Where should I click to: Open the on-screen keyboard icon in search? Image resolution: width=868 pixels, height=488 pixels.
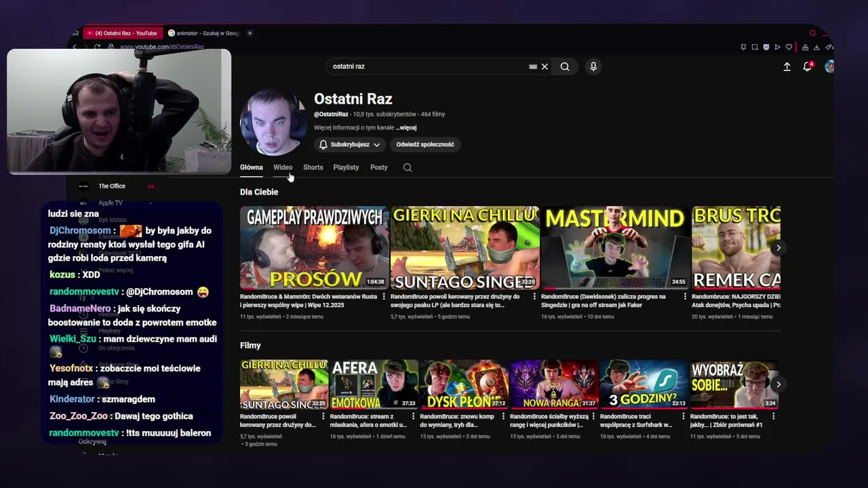(533, 66)
